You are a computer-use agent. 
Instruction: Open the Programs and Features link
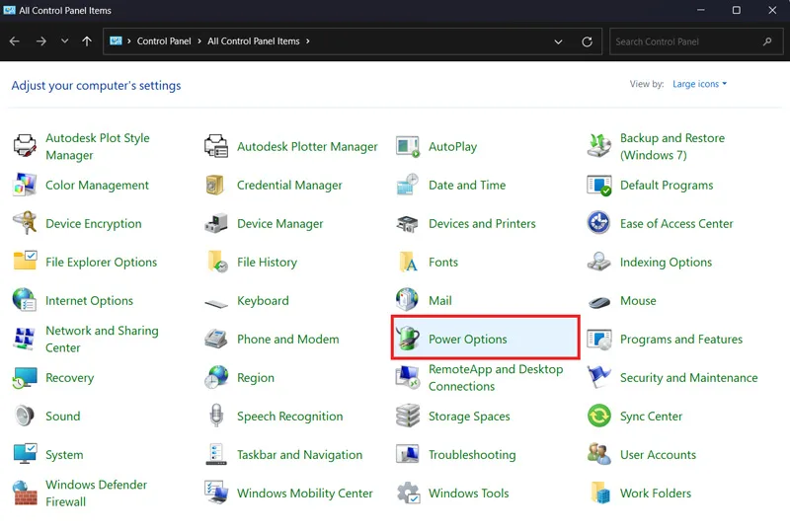681,340
